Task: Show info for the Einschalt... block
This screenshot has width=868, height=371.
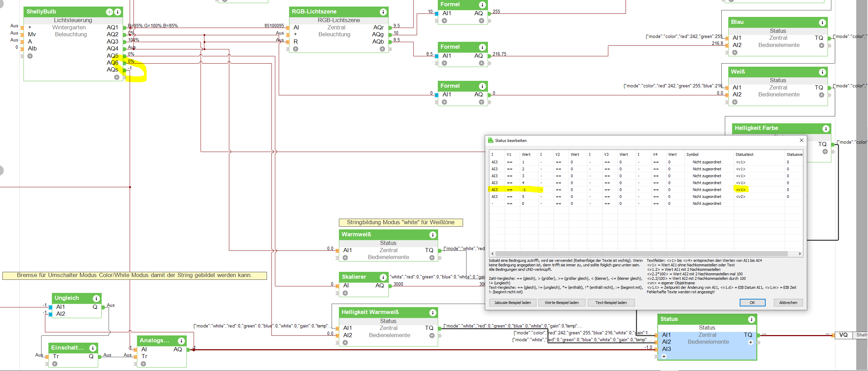Action: pos(93,348)
